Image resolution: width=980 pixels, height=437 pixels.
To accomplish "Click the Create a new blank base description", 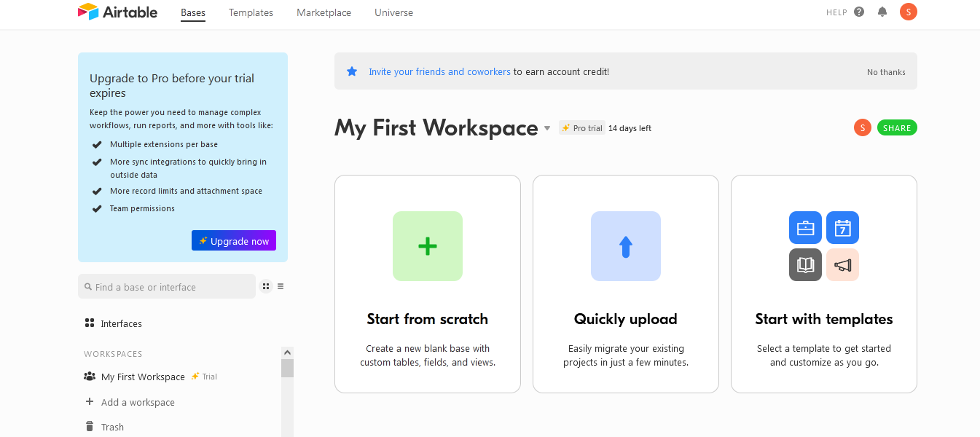I will pyautogui.click(x=428, y=355).
